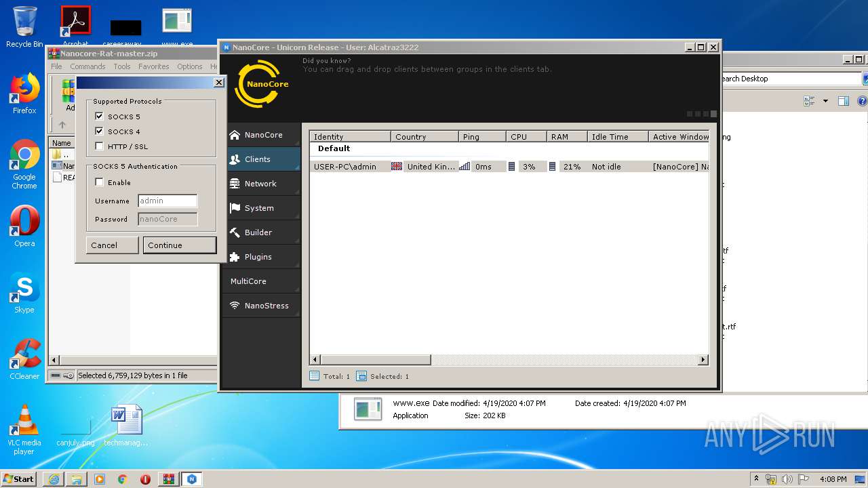Open Opera desktop shortcut

(24, 226)
